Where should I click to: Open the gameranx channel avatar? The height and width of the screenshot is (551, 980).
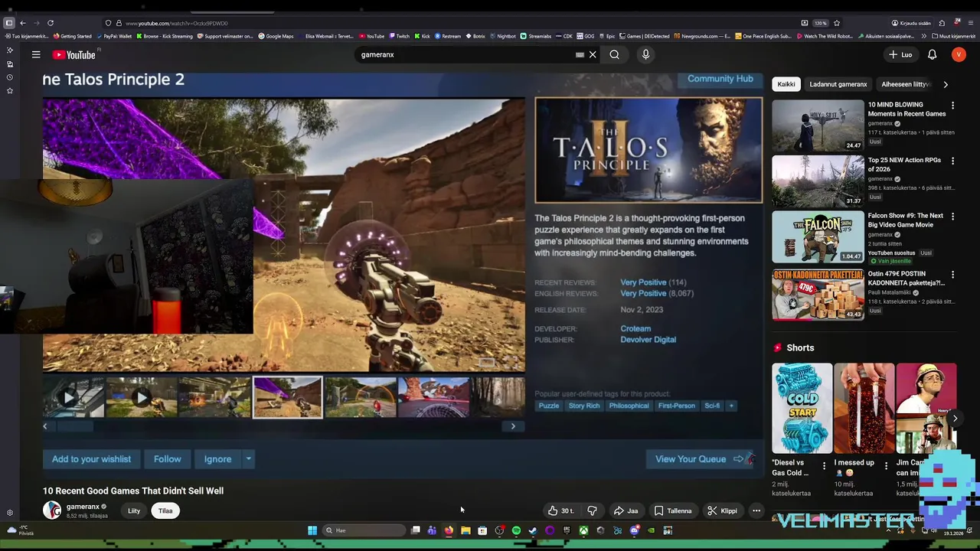52,510
